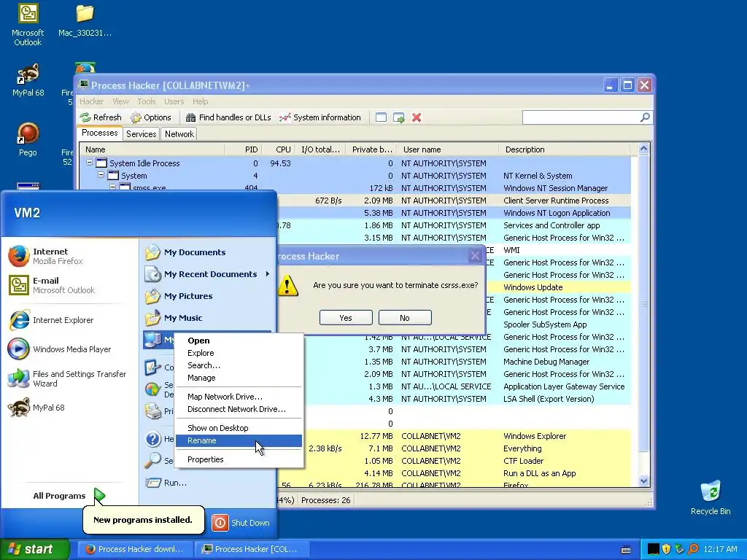The height and width of the screenshot is (560, 747).
Task: Choose Open in the context menu
Action: click(239, 341)
